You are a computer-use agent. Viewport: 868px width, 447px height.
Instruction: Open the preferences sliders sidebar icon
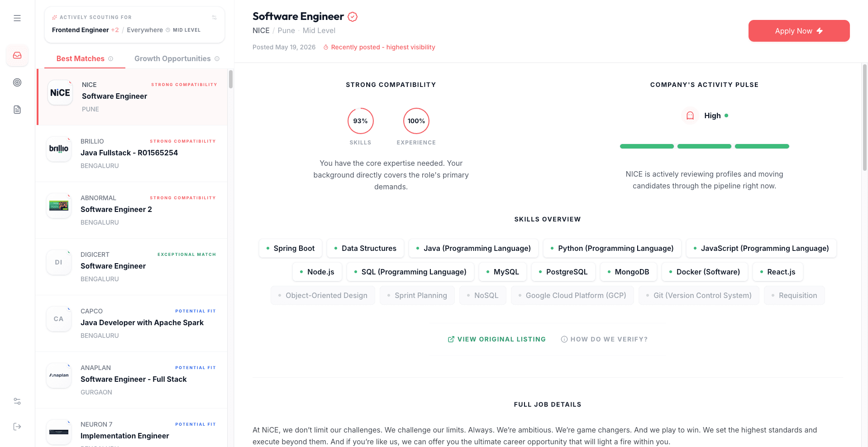pyautogui.click(x=17, y=401)
